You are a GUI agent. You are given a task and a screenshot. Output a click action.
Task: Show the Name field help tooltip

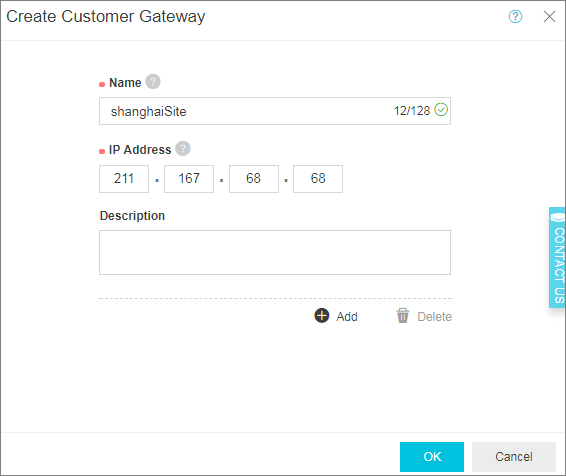tap(153, 82)
